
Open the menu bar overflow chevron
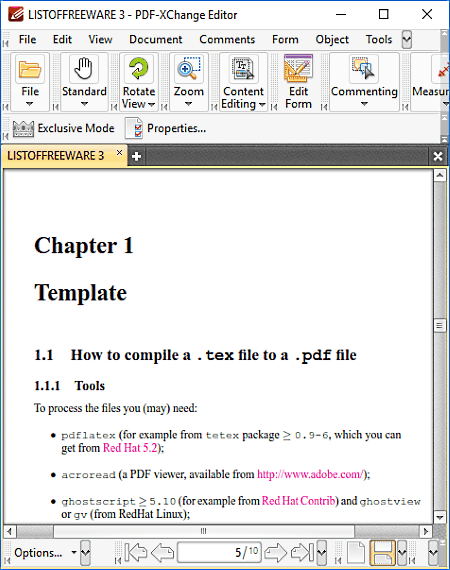click(407, 39)
